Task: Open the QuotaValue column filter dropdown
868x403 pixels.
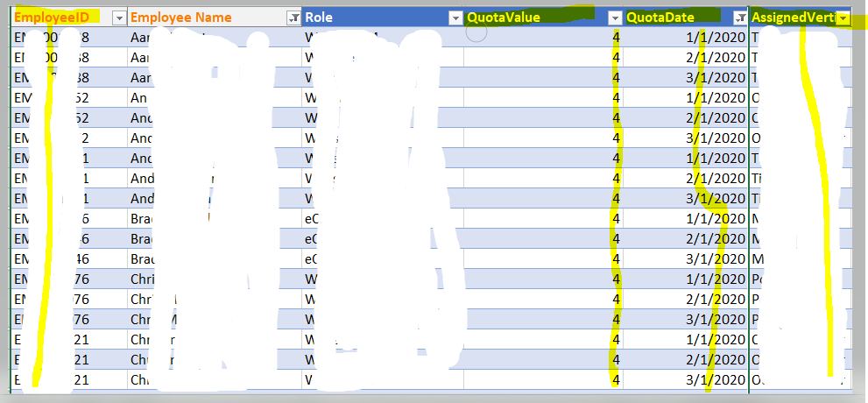Action: click(x=615, y=18)
